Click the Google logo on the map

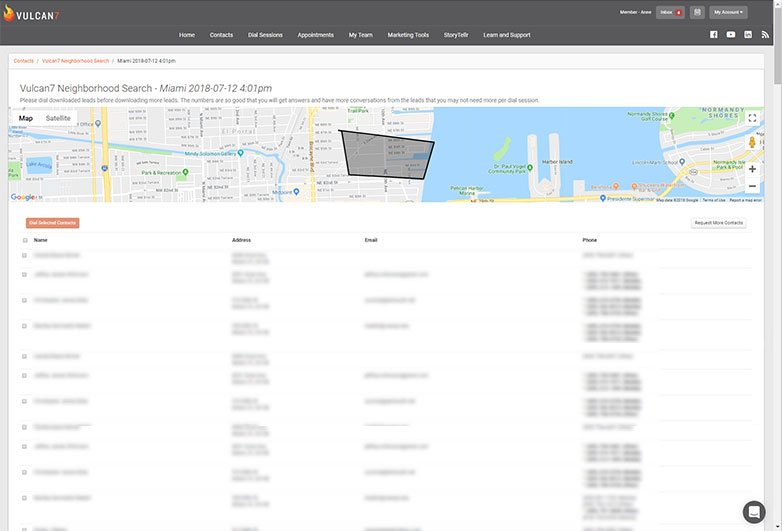pos(23,197)
